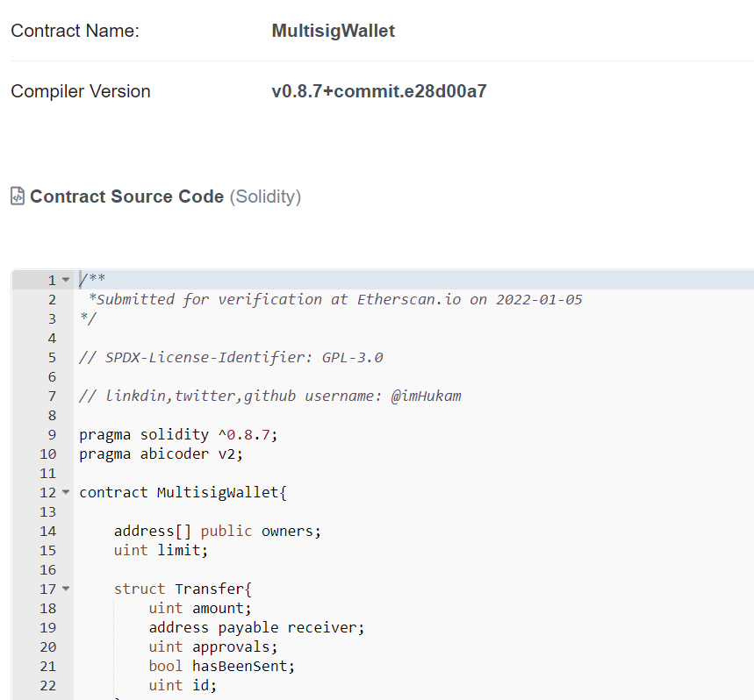
Task: Click the SPDX-License-Identifier: GPL-3.0 comment
Action: [x=232, y=357]
